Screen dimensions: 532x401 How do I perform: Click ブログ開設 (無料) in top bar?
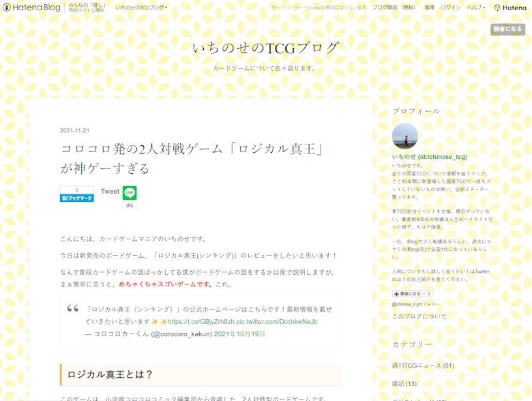394,8
